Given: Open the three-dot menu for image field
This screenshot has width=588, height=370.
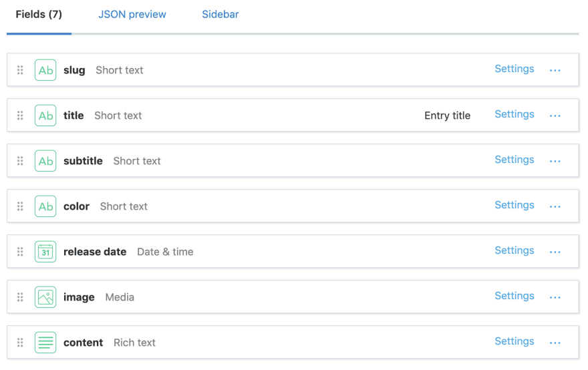Looking at the screenshot, I should [555, 297].
